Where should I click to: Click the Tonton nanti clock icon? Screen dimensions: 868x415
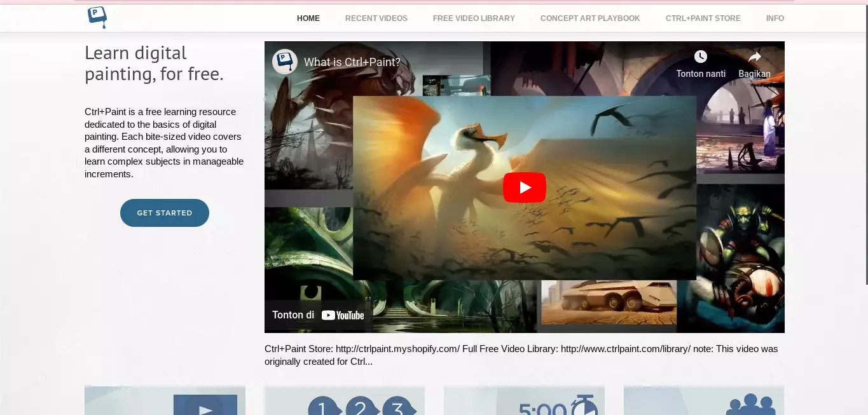(x=701, y=57)
